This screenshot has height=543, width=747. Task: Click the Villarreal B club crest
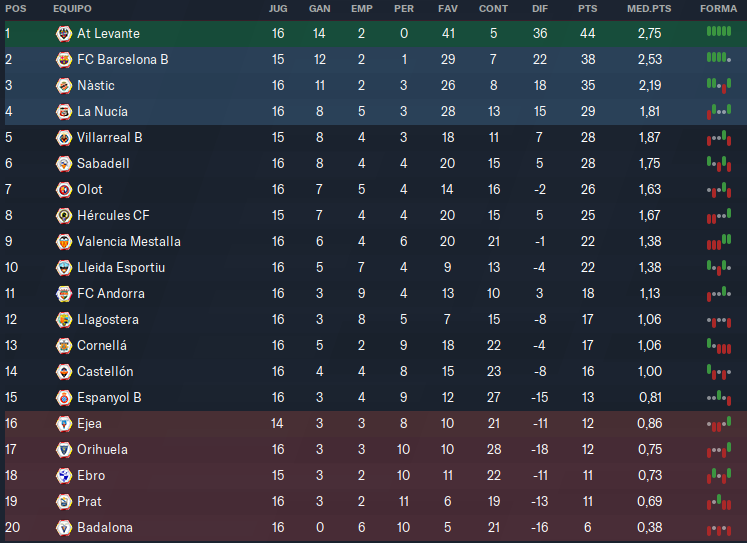point(64,138)
